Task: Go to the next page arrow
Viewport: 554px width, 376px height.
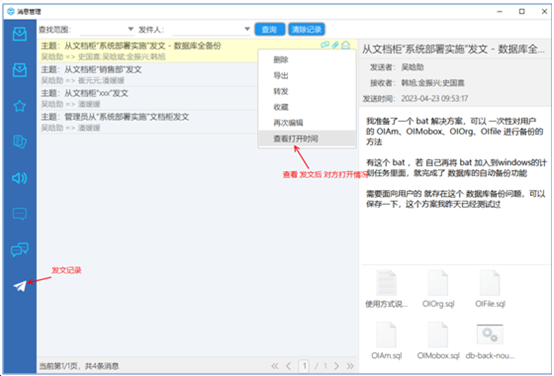Action: 336,366
